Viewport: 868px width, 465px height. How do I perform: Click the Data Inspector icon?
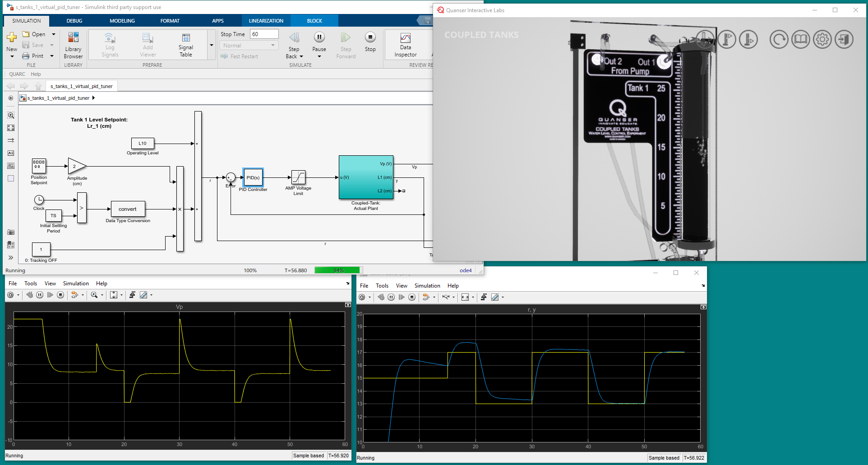tap(405, 38)
